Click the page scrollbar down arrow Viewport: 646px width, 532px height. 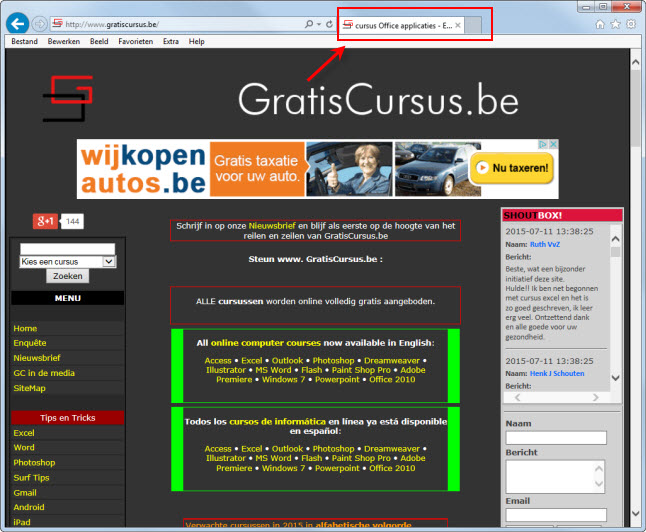(635, 513)
